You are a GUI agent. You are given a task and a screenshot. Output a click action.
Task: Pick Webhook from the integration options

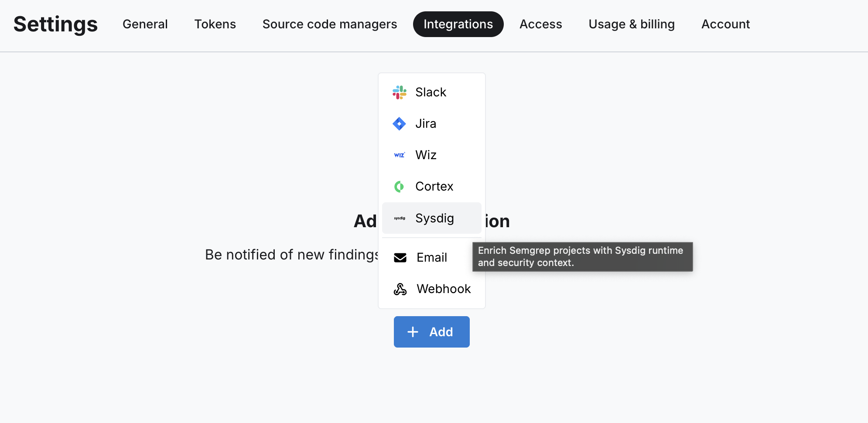[x=443, y=289]
